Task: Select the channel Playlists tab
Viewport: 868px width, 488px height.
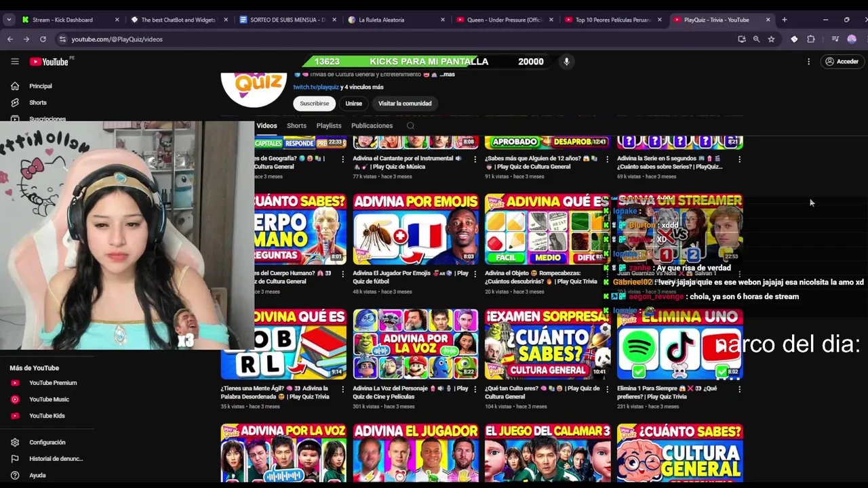Action: [329, 125]
